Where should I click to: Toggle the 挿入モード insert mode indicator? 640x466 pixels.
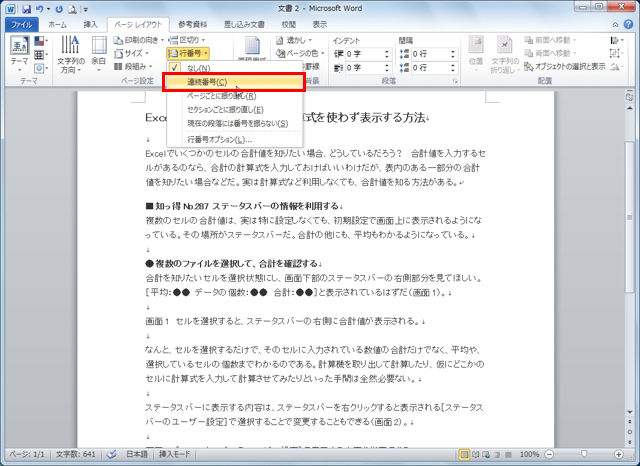tap(174, 454)
